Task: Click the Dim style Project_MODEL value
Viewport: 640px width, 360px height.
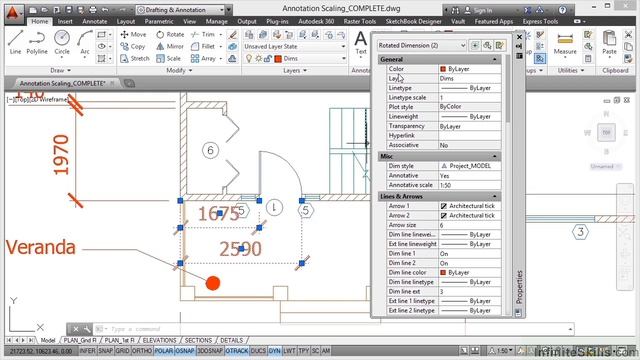Action: pyautogui.click(x=469, y=166)
